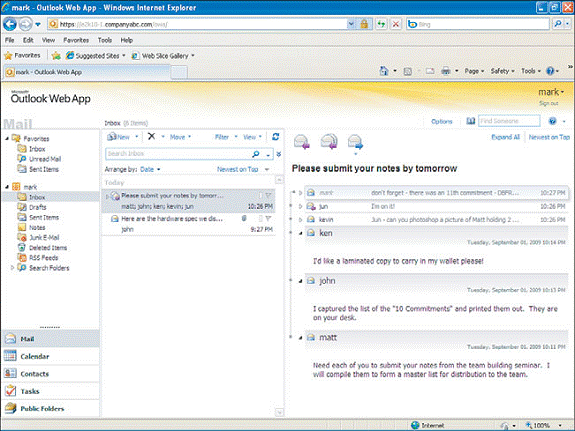The width and height of the screenshot is (575, 431).
Task: Click the Add to Favorites star icon
Action: click(x=56, y=56)
